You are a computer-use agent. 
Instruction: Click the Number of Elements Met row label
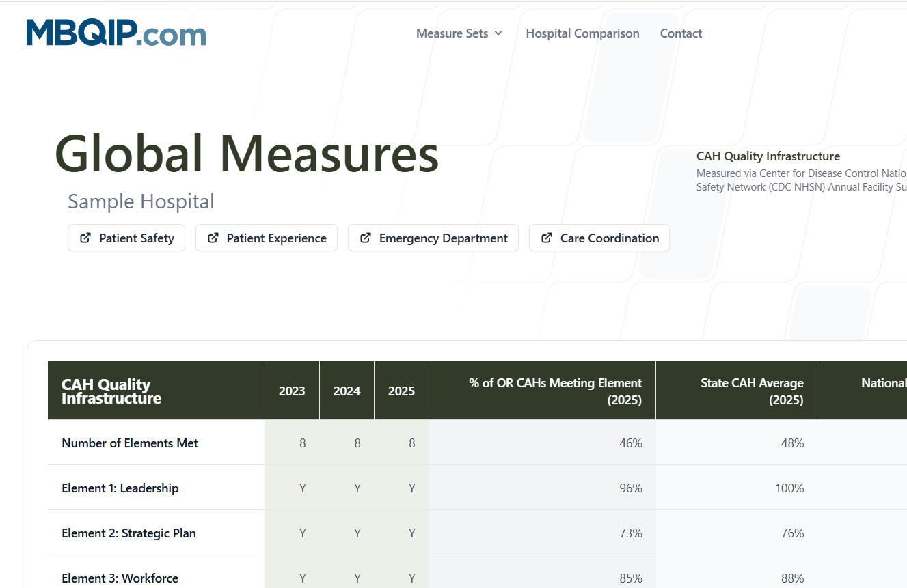pyautogui.click(x=130, y=443)
